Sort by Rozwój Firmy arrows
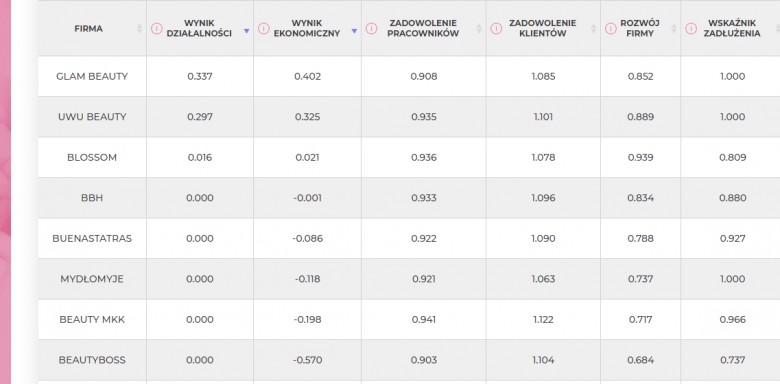 click(674, 29)
